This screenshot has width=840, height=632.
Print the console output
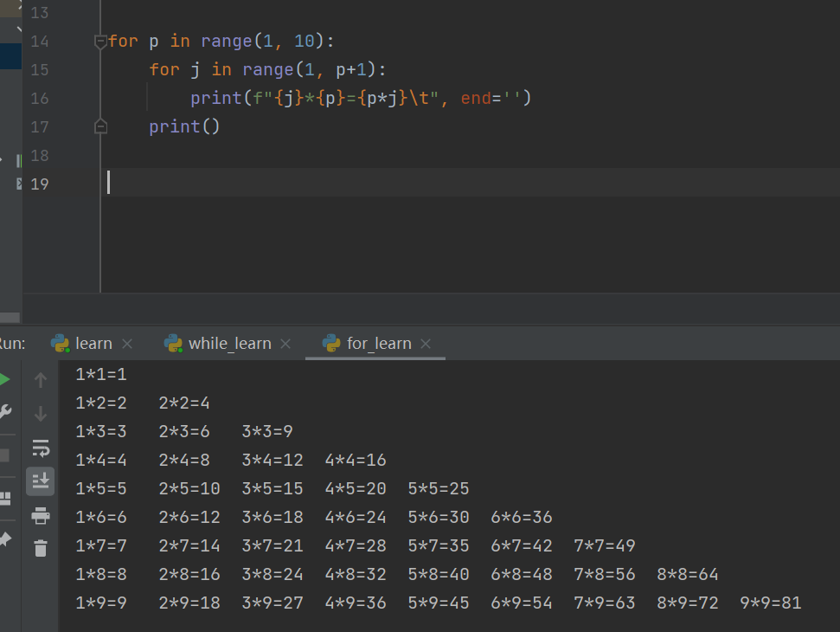[40, 515]
